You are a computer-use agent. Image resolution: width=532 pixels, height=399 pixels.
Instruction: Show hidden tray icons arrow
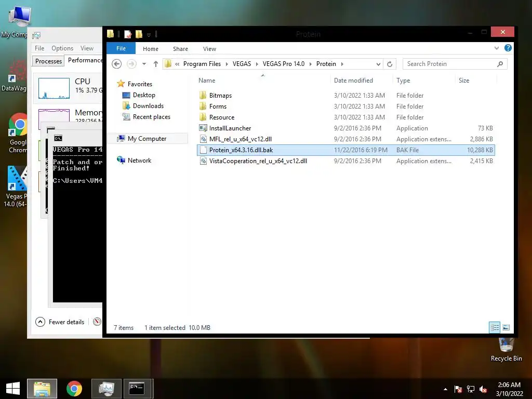(x=445, y=389)
